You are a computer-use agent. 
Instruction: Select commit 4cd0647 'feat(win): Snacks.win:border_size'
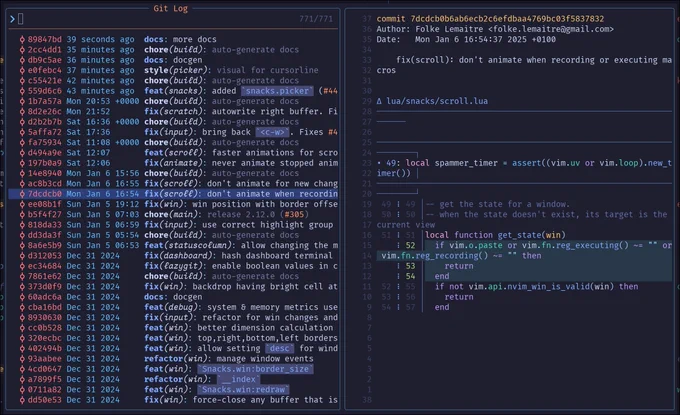coord(173,369)
